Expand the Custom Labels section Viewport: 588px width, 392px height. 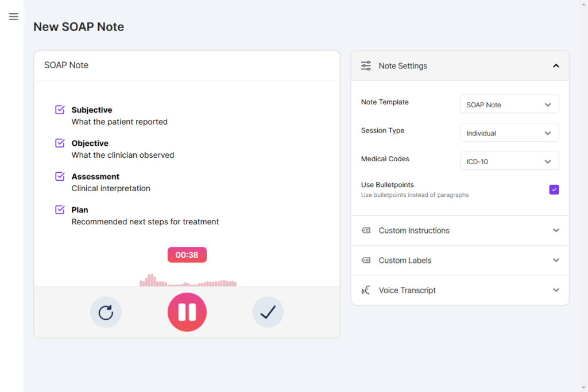[x=555, y=260]
